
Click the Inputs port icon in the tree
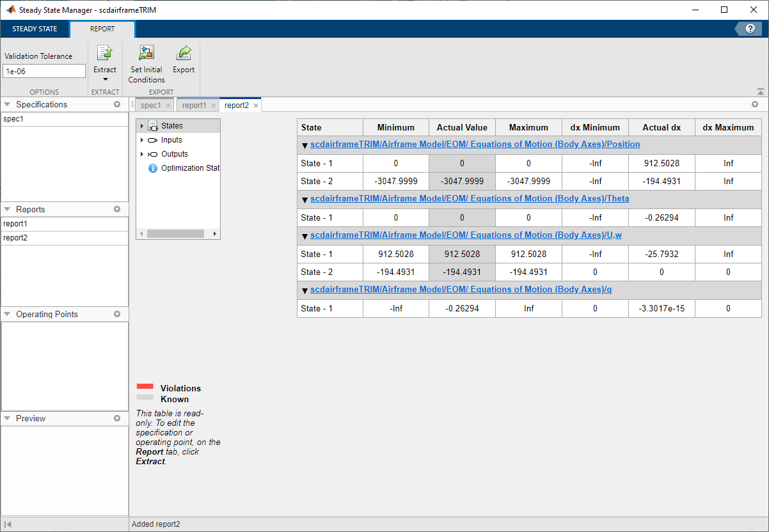(152, 139)
